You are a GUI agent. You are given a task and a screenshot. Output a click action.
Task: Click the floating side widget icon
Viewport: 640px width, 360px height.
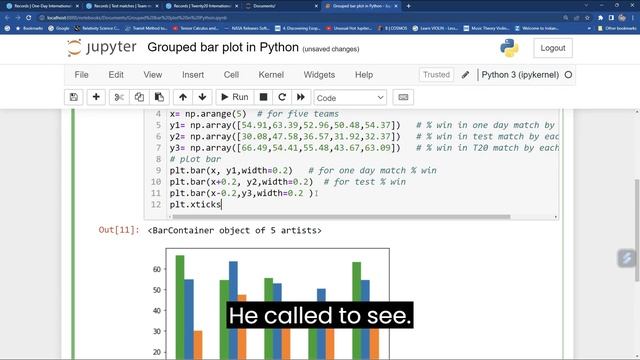point(627,258)
